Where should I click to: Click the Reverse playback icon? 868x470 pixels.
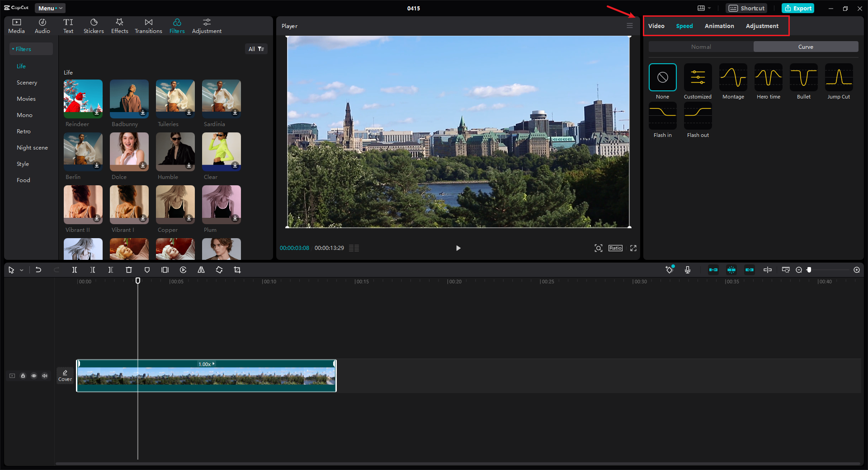pyautogui.click(x=183, y=270)
